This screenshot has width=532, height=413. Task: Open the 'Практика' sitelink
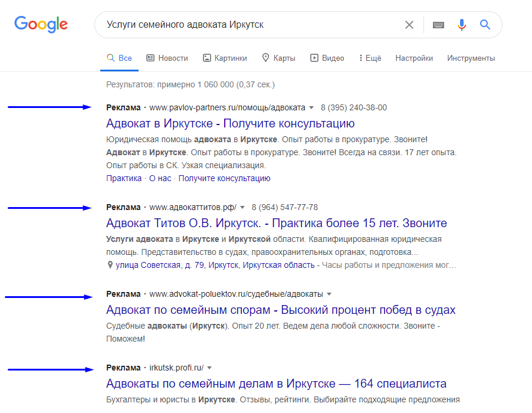(124, 178)
